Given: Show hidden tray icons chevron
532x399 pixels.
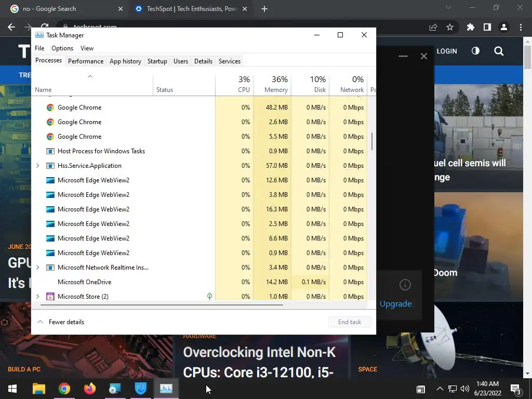Looking at the screenshot, I should [x=440, y=389].
